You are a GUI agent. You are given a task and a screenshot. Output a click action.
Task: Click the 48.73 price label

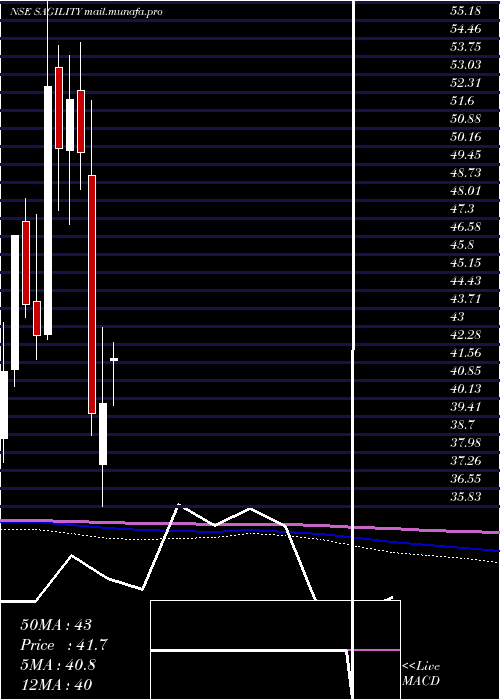pyautogui.click(x=466, y=173)
